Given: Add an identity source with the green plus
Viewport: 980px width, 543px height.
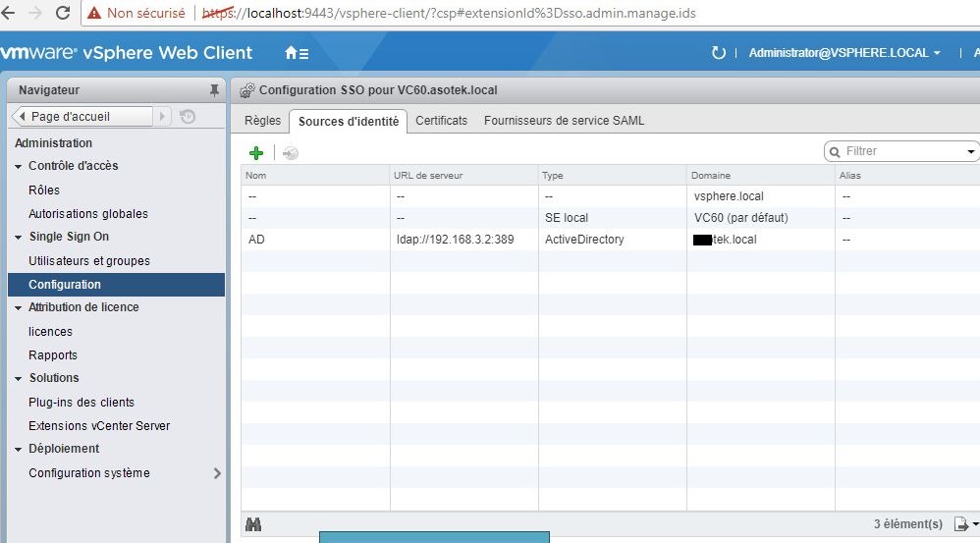Looking at the screenshot, I should tap(256, 152).
